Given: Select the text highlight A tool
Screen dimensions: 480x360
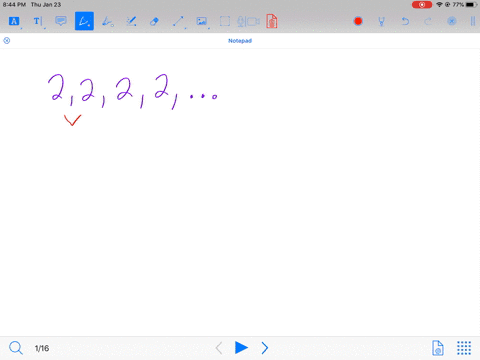Looking at the screenshot, I should (x=14, y=21).
